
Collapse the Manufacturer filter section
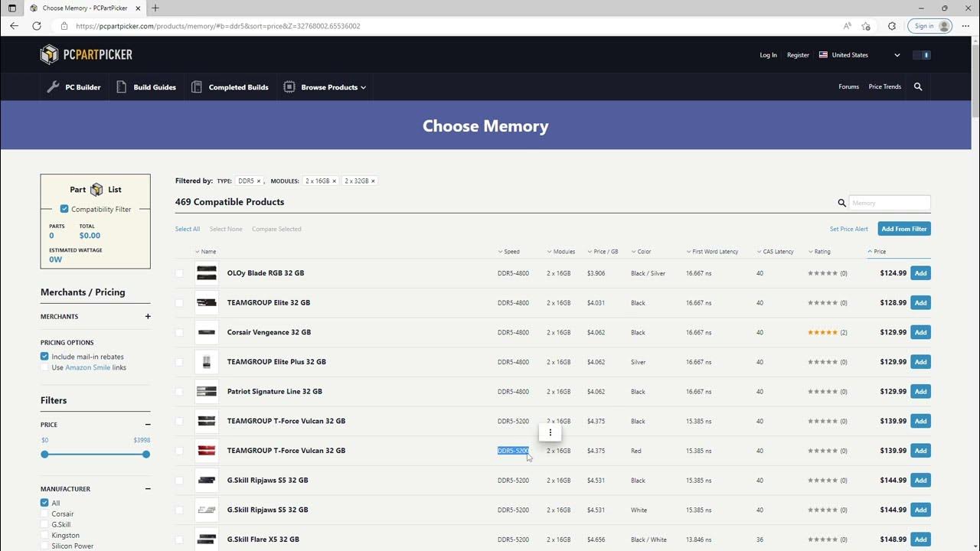coord(148,489)
